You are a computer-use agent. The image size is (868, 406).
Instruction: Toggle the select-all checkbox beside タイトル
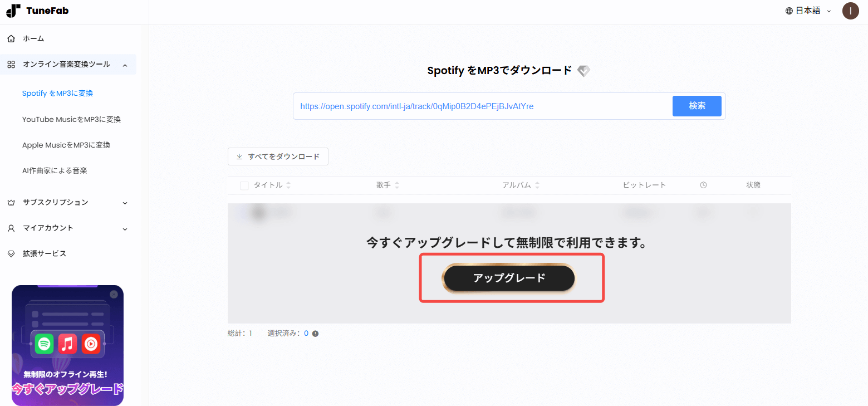[244, 185]
